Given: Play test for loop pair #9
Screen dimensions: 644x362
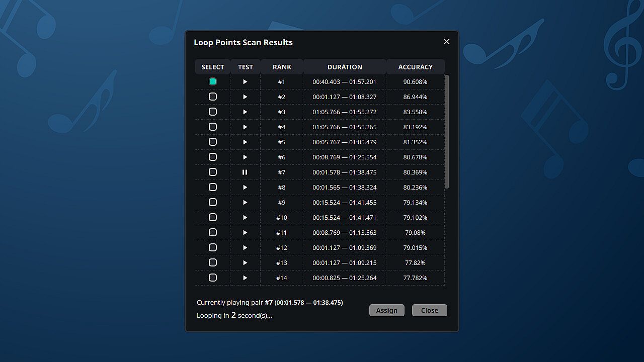Looking at the screenshot, I should (x=245, y=202).
